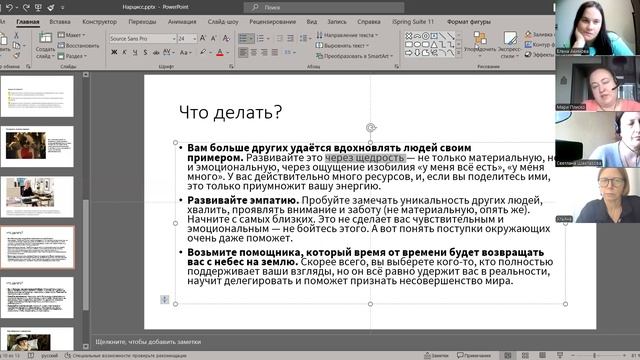Select the triangle shape in shapes gallery
The image size is (640, 360).
434,44
